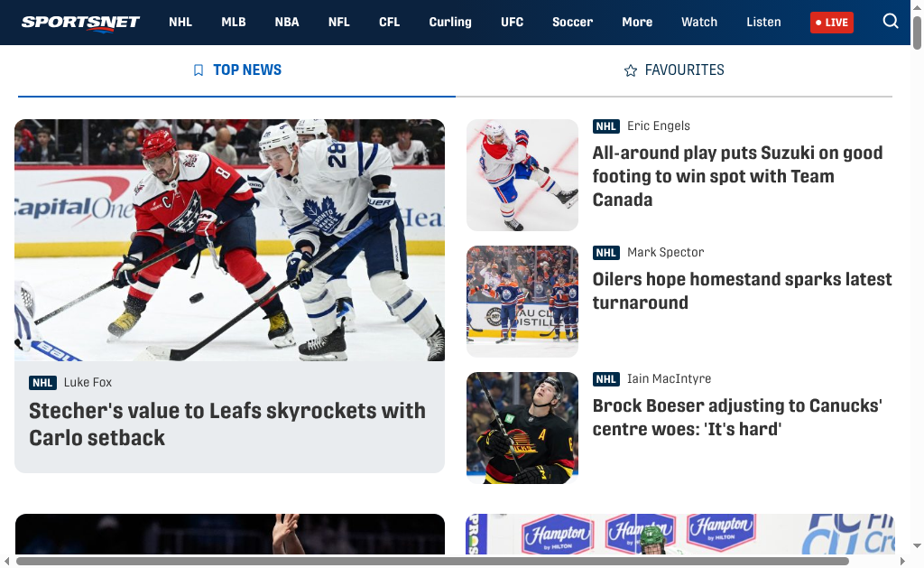Viewport: 924px width, 568px height.
Task: Open the NHL navigation menu
Action: [x=180, y=22]
